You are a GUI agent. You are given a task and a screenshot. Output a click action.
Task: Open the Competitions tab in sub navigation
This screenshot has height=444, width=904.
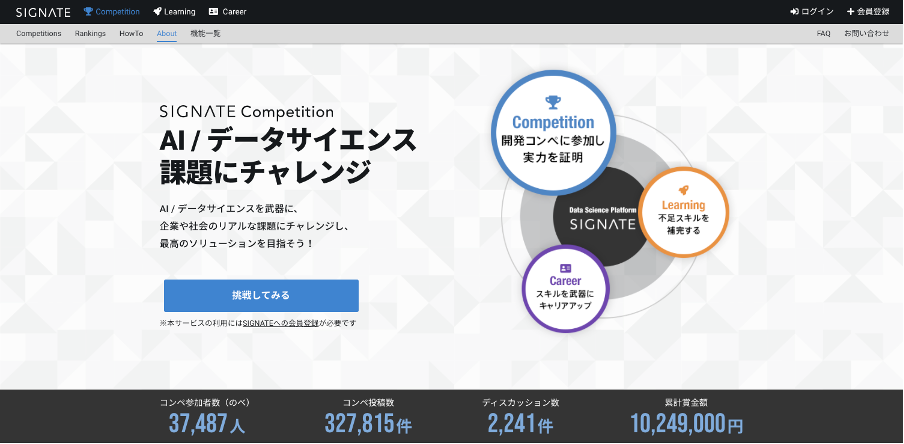pyautogui.click(x=38, y=33)
